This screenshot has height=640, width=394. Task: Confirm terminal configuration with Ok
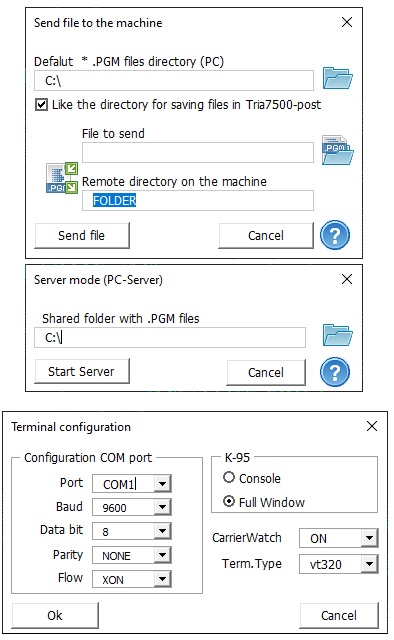click(x=55, y=616)
